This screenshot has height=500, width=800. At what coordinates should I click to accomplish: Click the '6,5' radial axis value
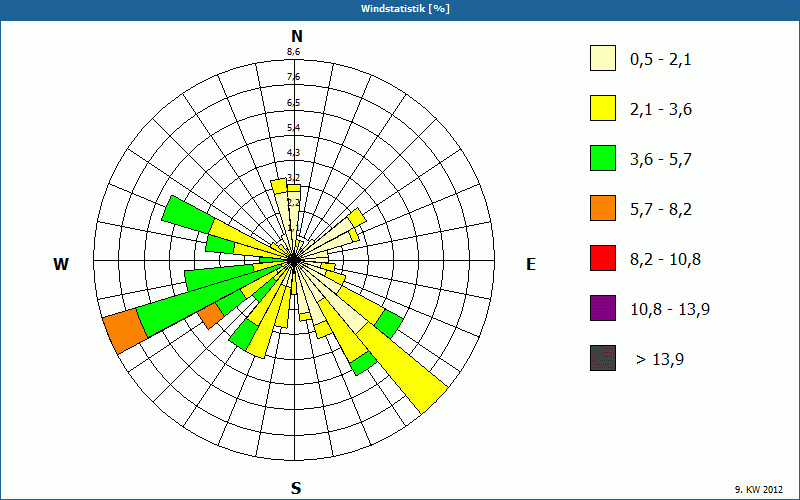tap(293, 103)
